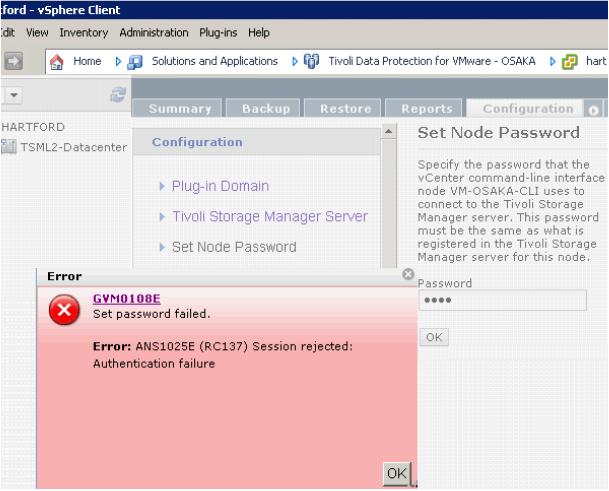Screen dimensions: 609x491
Task: Click Tivoli Data Protection for VMware - OSAKA breadcrumb
Action: tap(432, 61)
